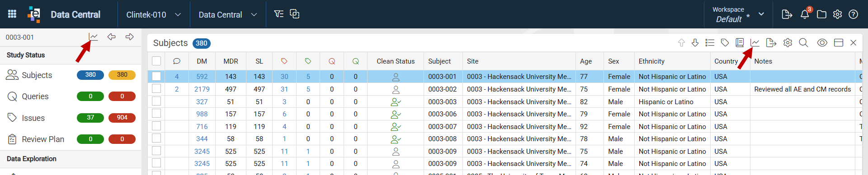Sort by the Clean Status column header

396,61
